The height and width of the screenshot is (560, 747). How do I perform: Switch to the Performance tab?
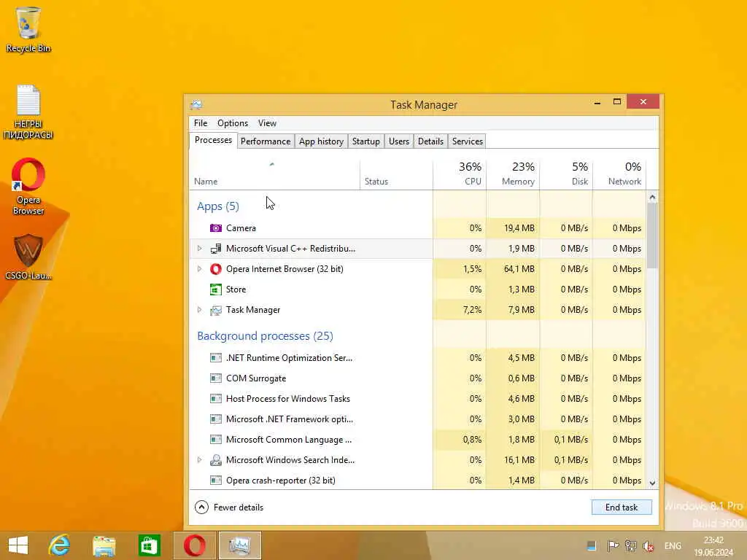click(x=266, y=141)
